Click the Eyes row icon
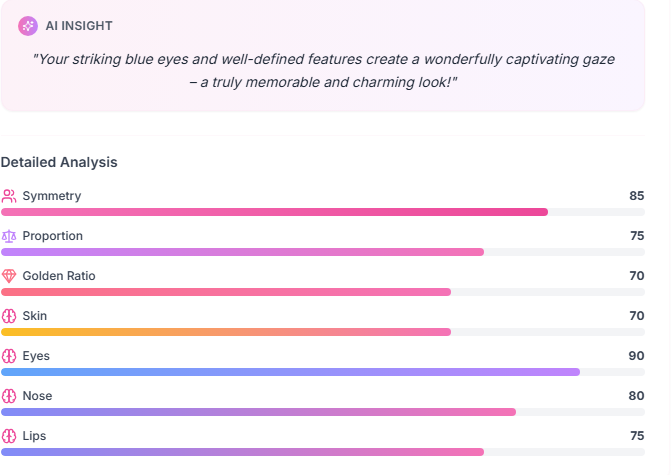Viewport: 671px width, 475px height. point(9,356)
